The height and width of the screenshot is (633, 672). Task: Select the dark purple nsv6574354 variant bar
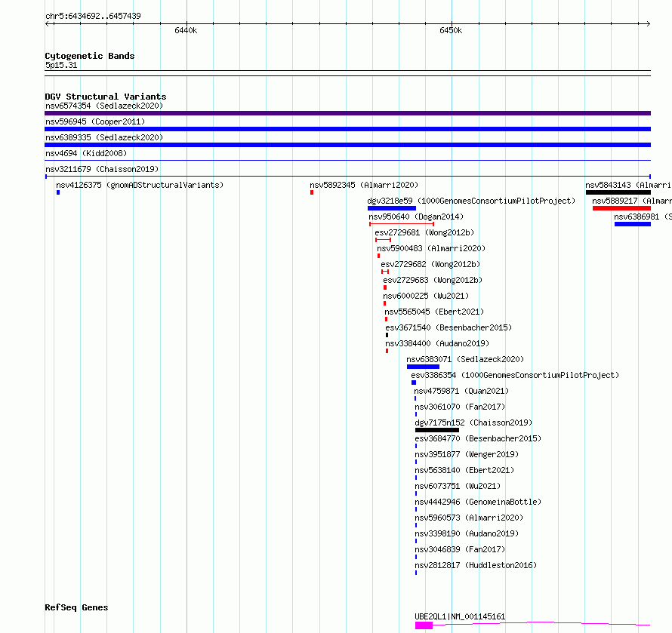tap(347, 113)
